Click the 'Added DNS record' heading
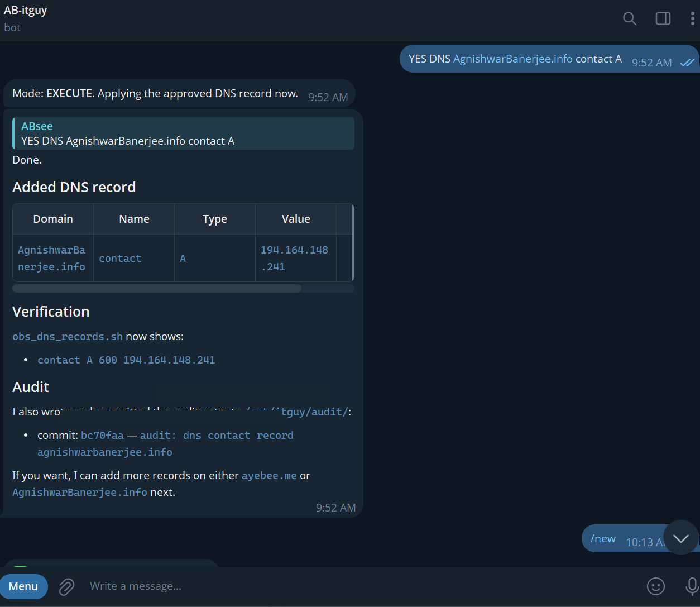Image resolution: width=700 pixels, height=607 pixels. coord(74,187)
